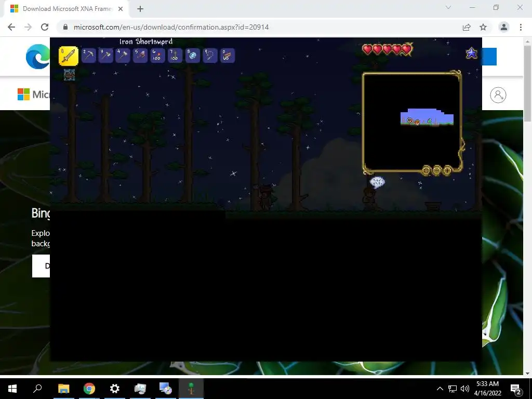Open the share this page icon
532x399 pixels.
467,27
